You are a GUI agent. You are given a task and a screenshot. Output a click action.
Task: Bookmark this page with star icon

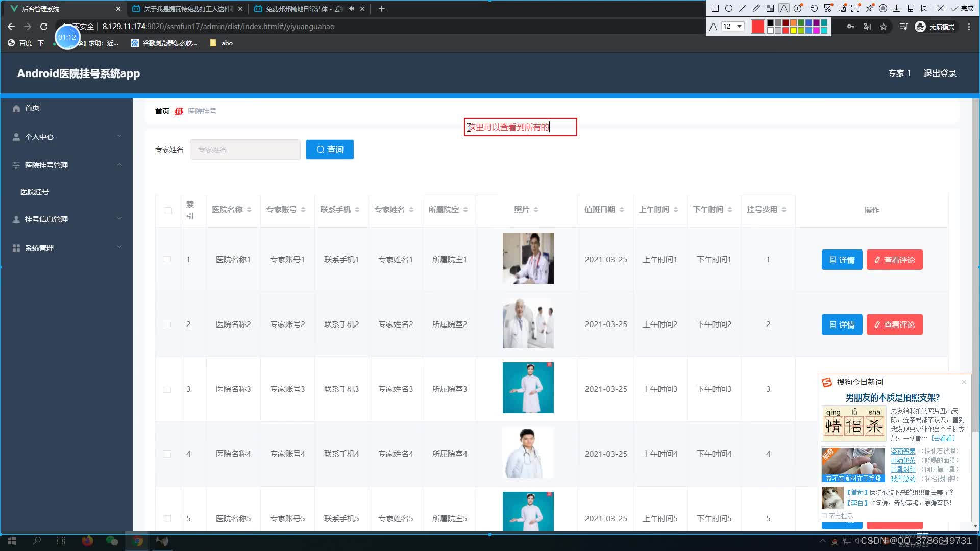(884, 27)
